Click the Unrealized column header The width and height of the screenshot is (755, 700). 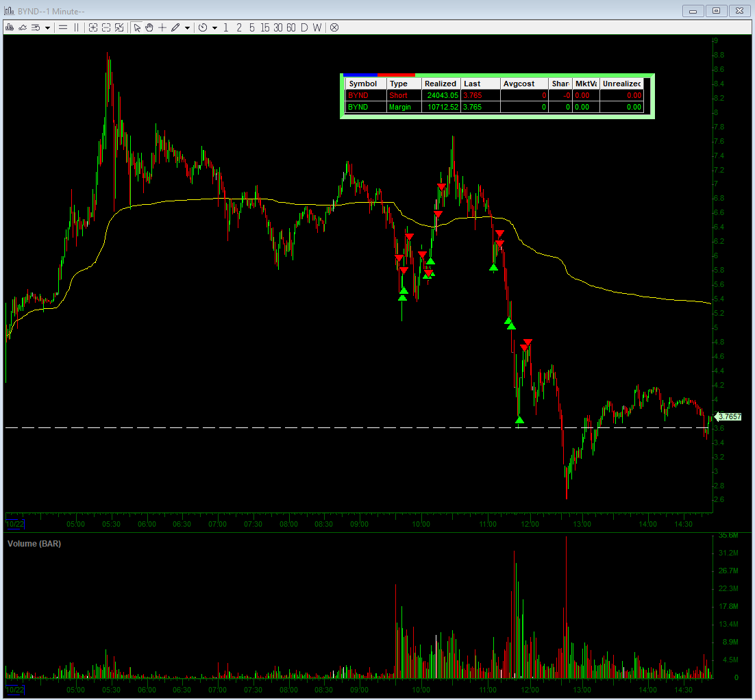tap(621, 84)
